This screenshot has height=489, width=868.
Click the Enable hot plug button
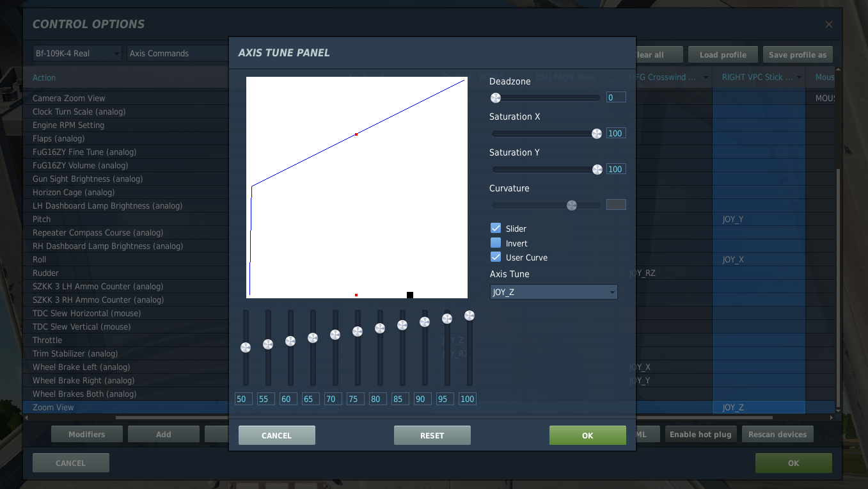tap(700, 434)
